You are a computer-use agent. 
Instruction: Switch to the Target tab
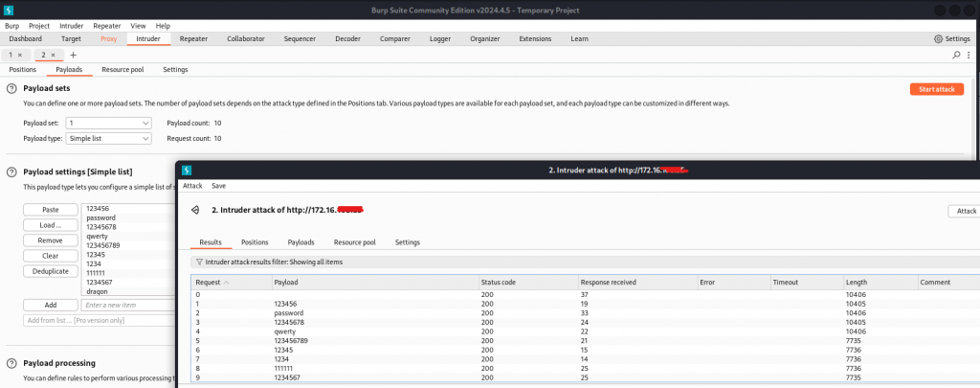[71, 38]
